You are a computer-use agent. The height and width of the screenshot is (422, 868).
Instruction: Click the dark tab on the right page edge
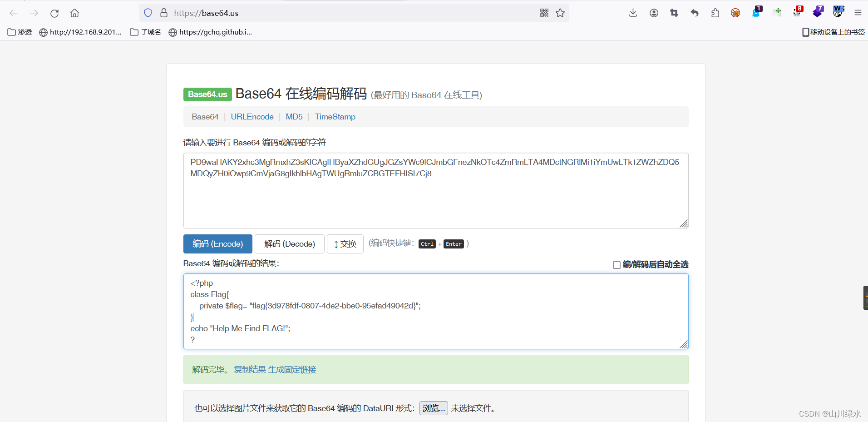point(865,298)
